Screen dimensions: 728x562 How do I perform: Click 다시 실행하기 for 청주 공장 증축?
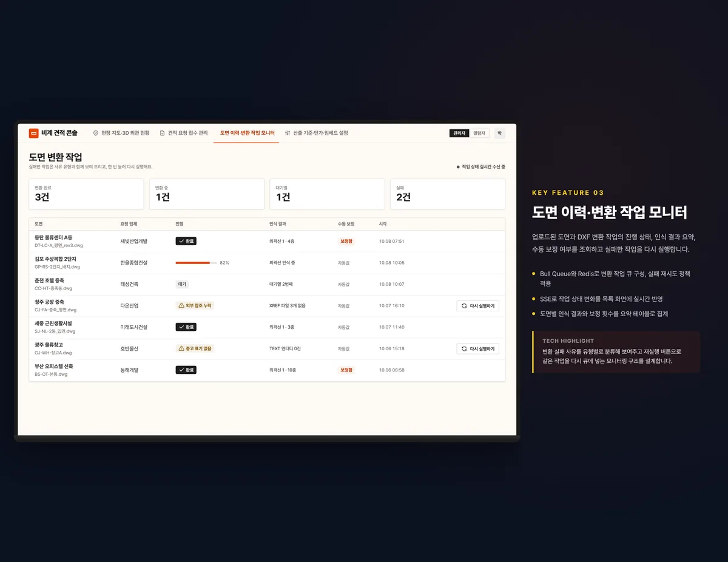(478, 306)
